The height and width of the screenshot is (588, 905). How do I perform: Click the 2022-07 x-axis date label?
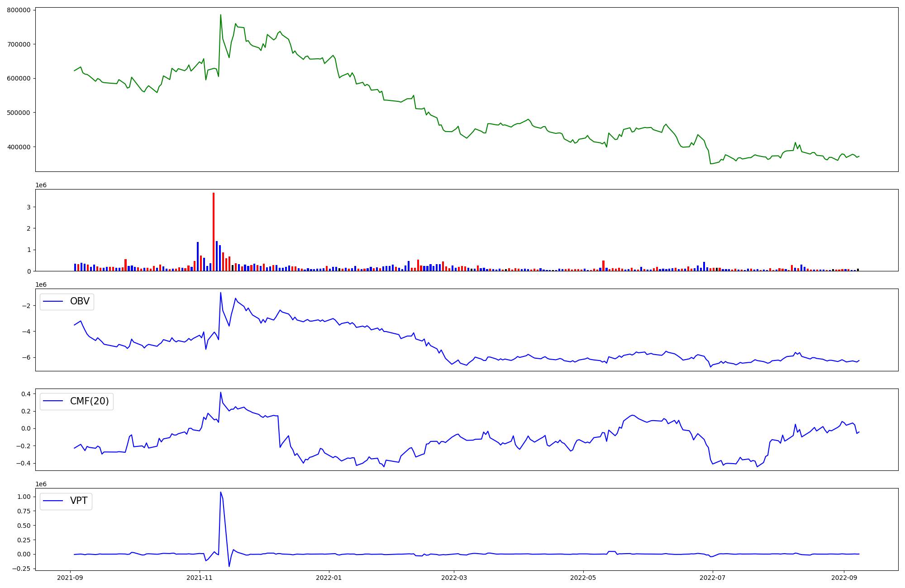click(713, 578)
